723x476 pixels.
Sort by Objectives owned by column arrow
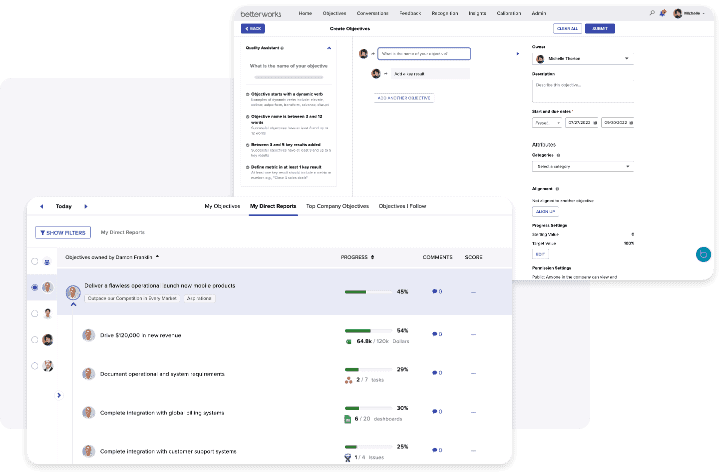point(157,256)
